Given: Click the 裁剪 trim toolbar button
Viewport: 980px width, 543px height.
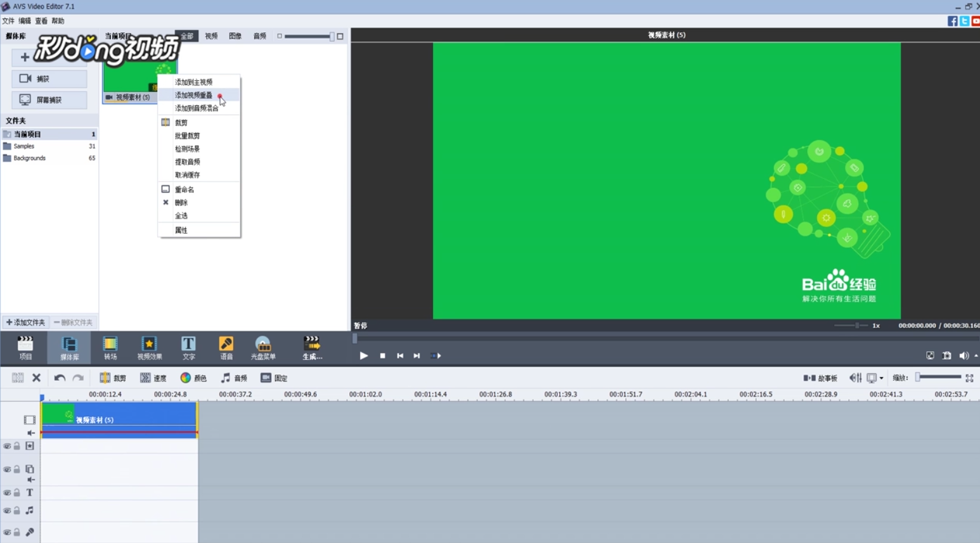Looking at the screenshot, I should click(x=113, y=378).
